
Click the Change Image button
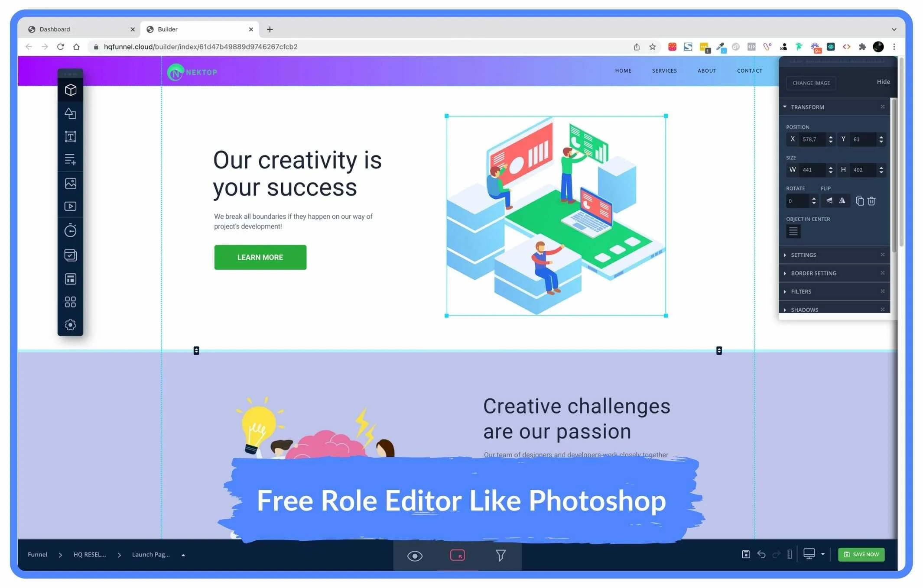[x=811, y=83]
